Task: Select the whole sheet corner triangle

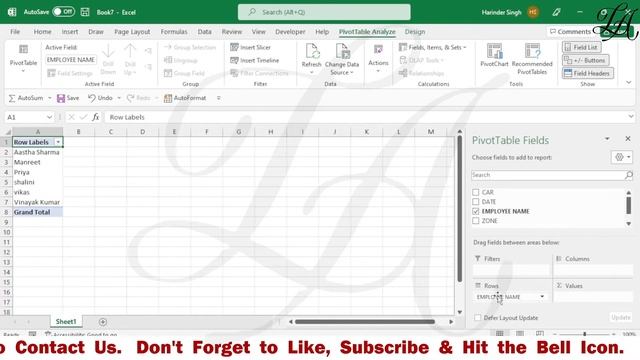Action: (x=8, y=132)
